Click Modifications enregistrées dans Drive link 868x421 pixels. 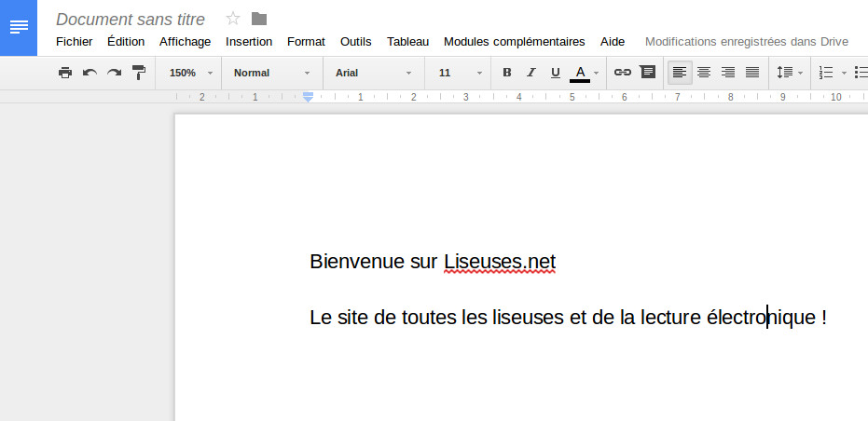click(747, 42)
